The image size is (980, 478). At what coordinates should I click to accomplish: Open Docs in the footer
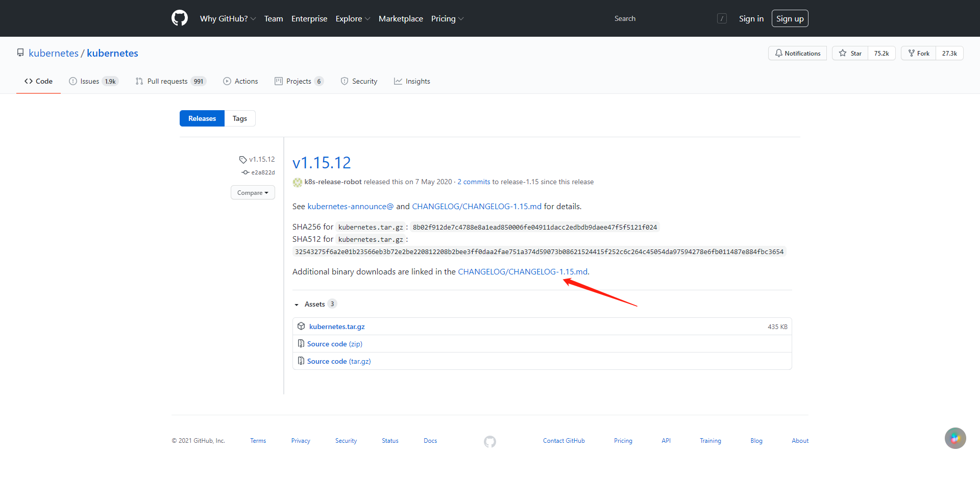[430, 441]
